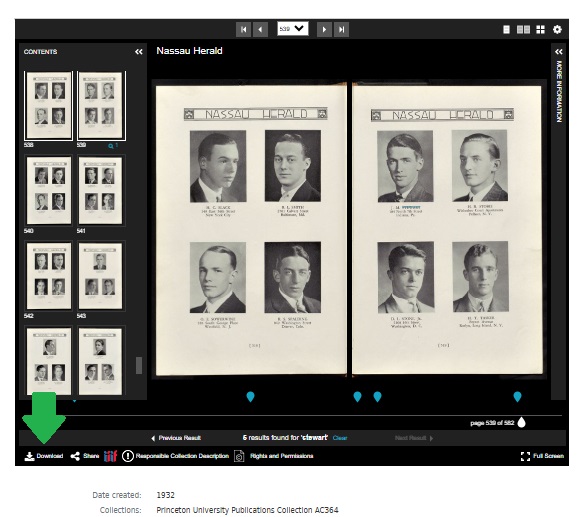
Task: Switch to gallery grid view
Action: 540,29
